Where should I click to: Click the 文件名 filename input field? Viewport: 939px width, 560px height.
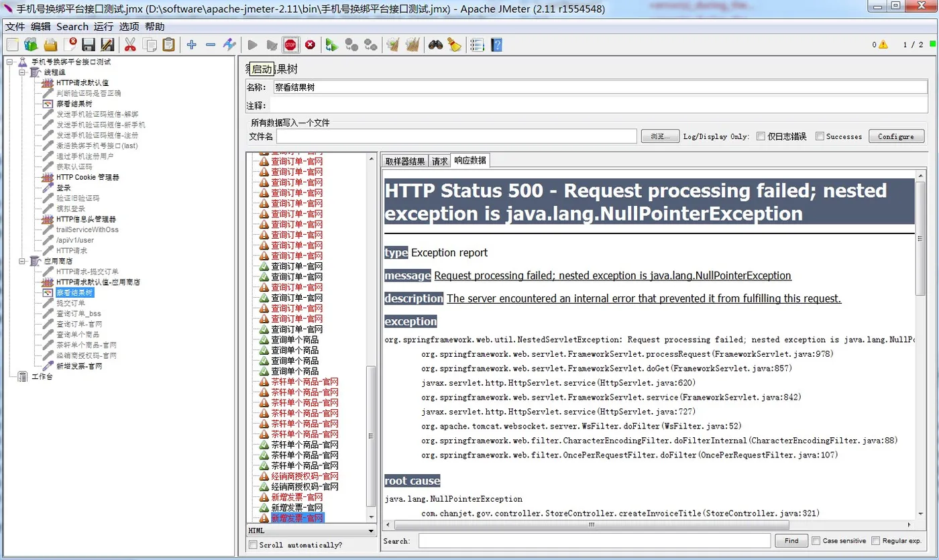coord(457,136)
